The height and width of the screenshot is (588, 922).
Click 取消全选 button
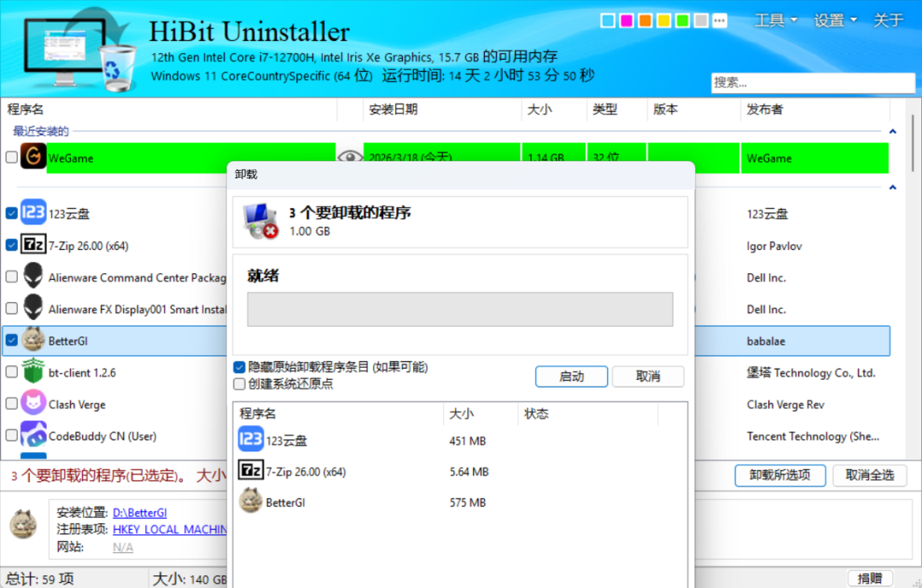point(870,475)
